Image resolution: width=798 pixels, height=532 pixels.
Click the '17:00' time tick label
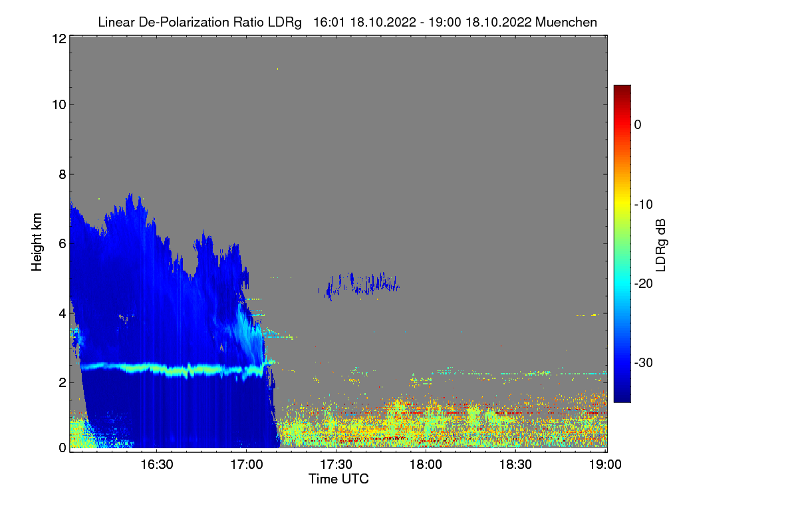point(246,464)
